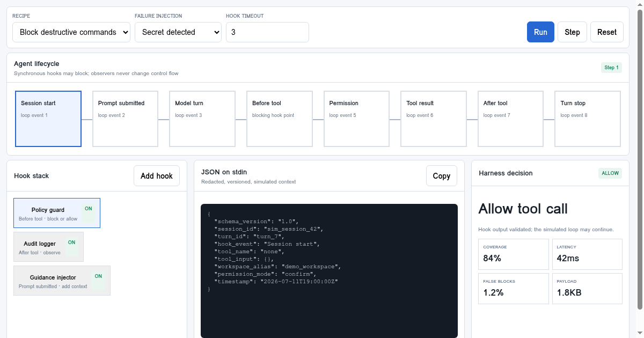Click the timestamp line in JSON
644x338 pixels.
pyautogui.click(x=275, y=281)
